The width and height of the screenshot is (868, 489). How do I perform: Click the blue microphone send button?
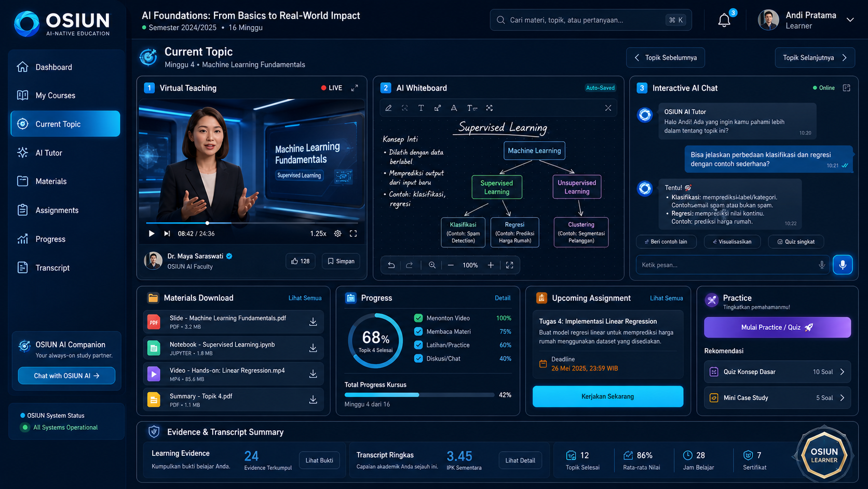[x=843, y=265]
